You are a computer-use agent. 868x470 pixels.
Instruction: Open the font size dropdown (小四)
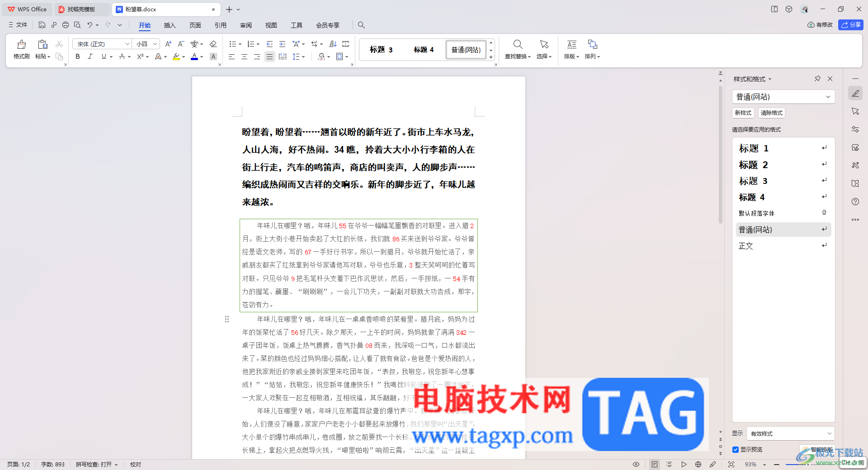[155, 44]
